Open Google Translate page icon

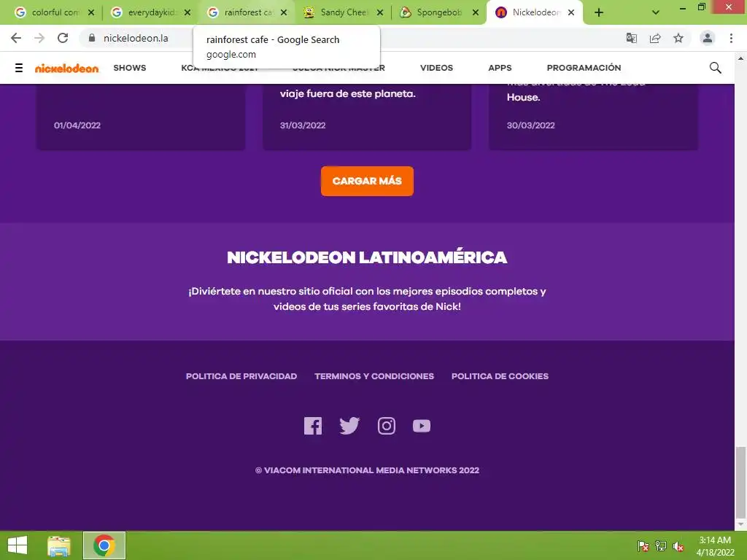point(632,38)
